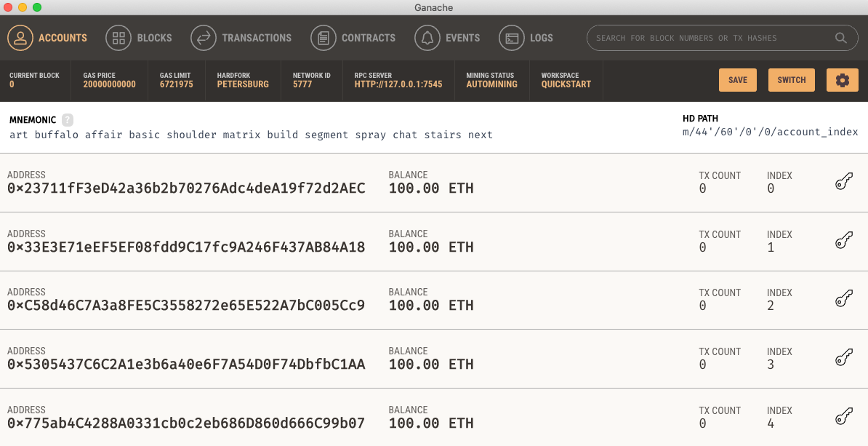The image size is (868, 446).
Task: Show private key for account index 4
Action: [x=844, y=417]
